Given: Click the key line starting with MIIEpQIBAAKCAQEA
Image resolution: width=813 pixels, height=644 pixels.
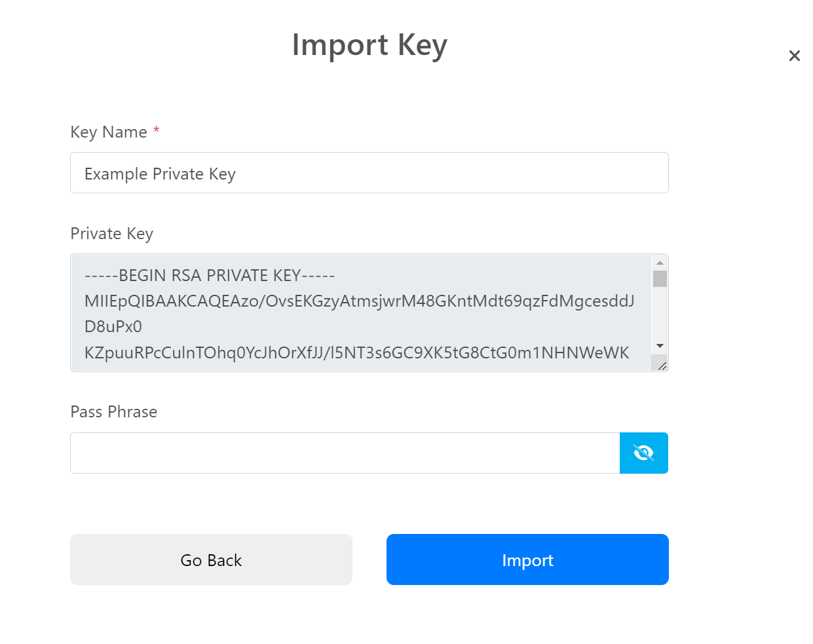Looking at the screenshot, I should [359, 301].
